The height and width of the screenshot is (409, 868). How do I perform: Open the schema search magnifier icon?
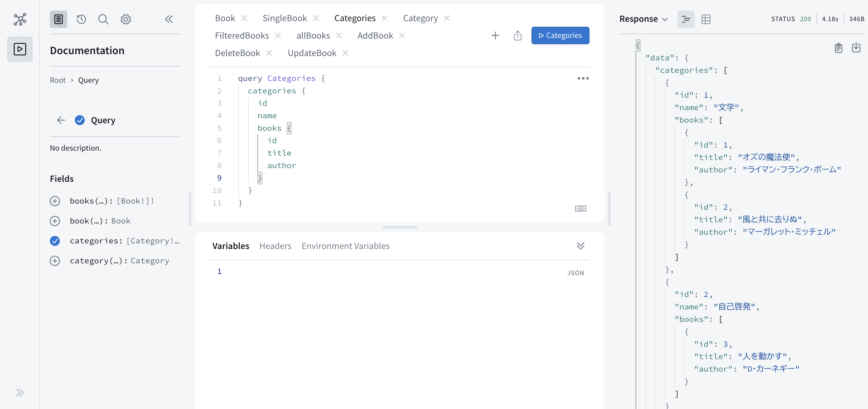(103, 19)
